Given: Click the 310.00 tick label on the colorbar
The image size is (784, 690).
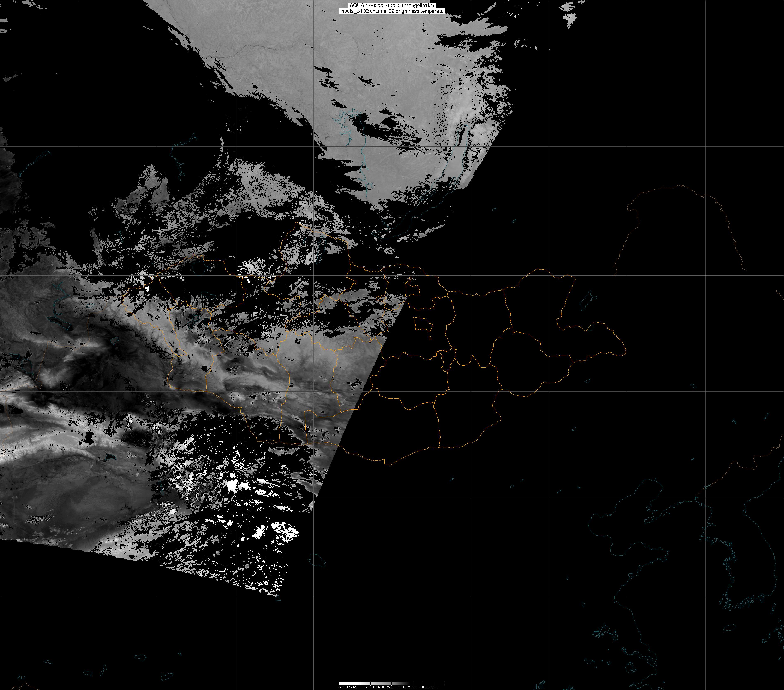Looking at the screenshot, I should click(x=434, y=687).
